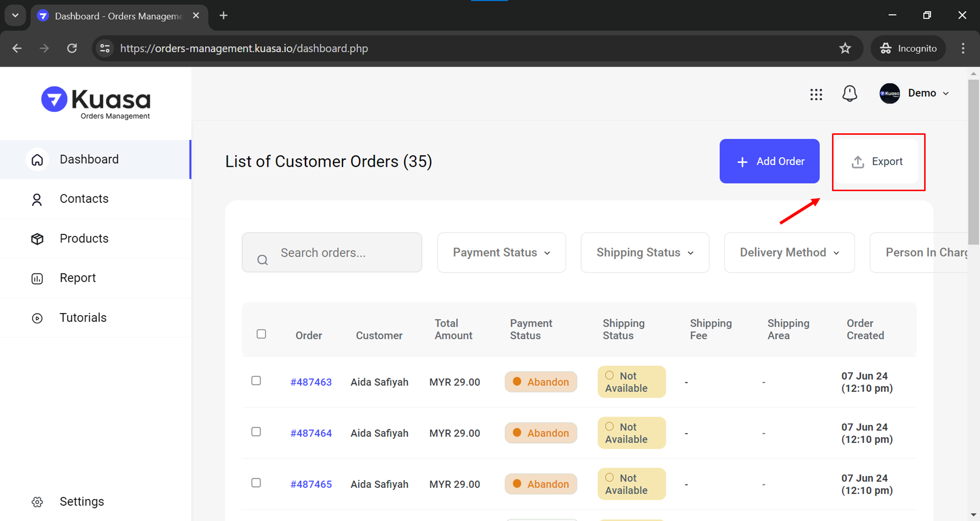Open the Products menu item
The height and width of the screenshot is (521, 980).
(84, 239)
